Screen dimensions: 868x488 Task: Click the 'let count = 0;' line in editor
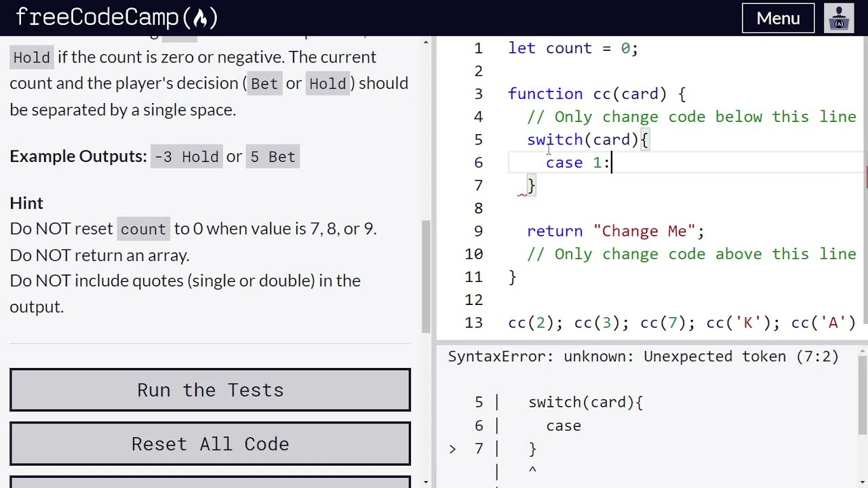click(x=573, y=48)
